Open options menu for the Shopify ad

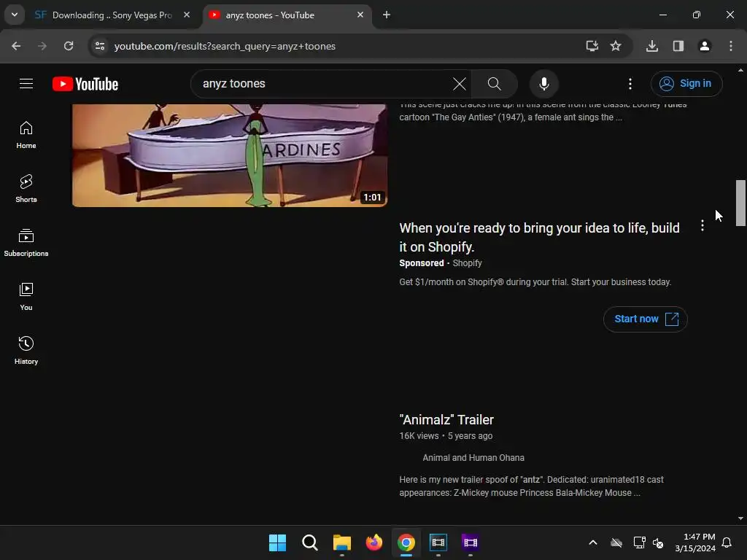point(702,226)
